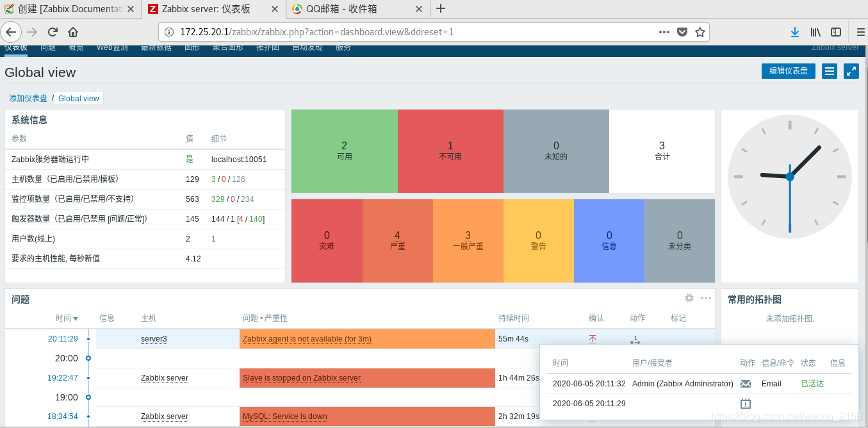868x428 pixels.
Task: Click the Global view breadcrumb link
Action: [79, 98]
